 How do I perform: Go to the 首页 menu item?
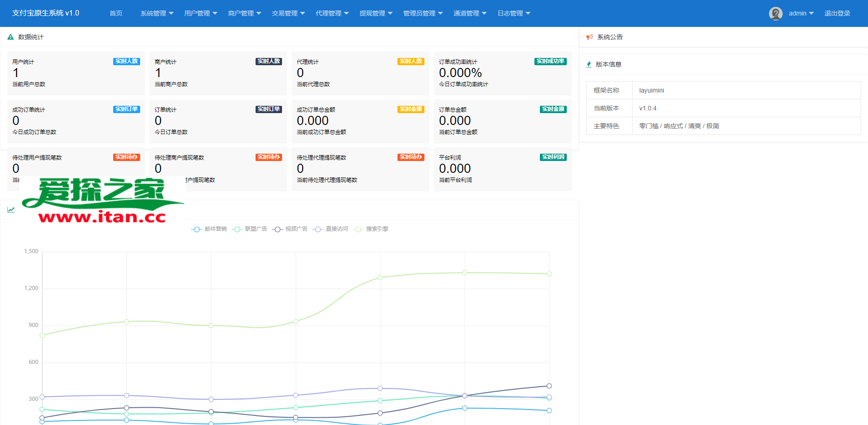pyautogui.click(x=116, y=14)
